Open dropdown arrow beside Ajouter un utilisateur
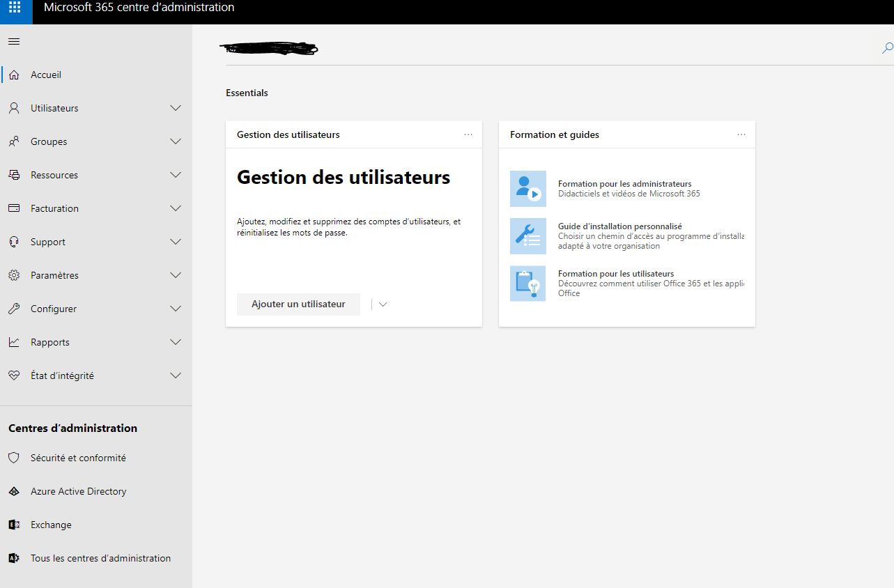 383,304
